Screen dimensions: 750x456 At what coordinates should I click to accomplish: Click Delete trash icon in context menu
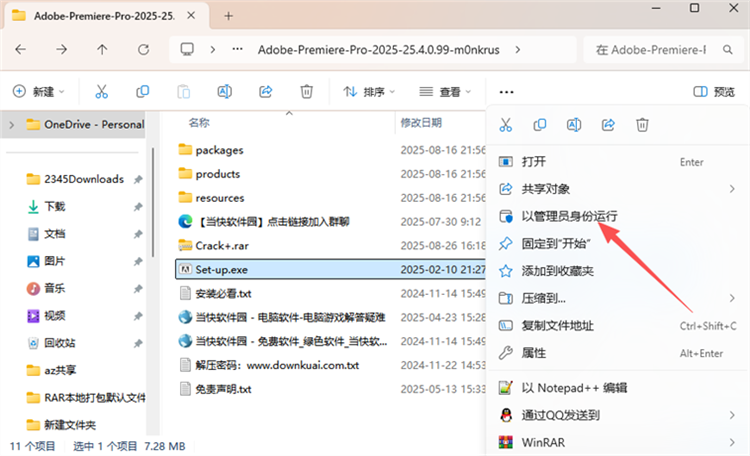[642, 125]
